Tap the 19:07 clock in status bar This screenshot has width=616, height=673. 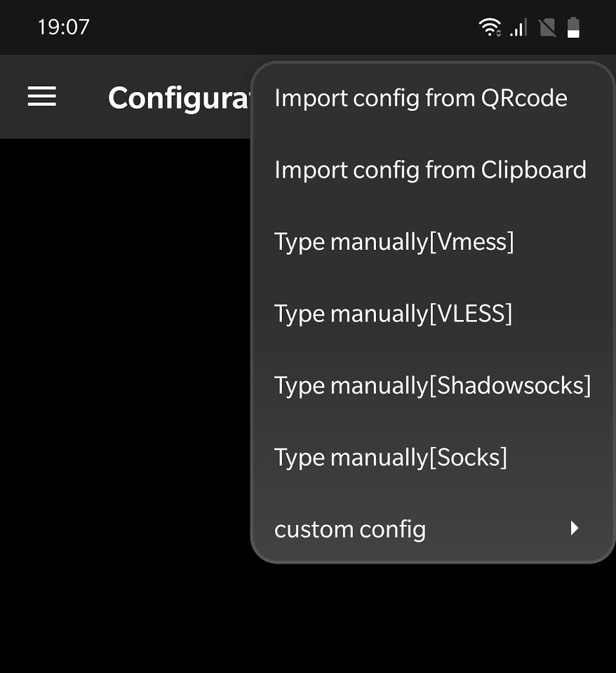63,27
